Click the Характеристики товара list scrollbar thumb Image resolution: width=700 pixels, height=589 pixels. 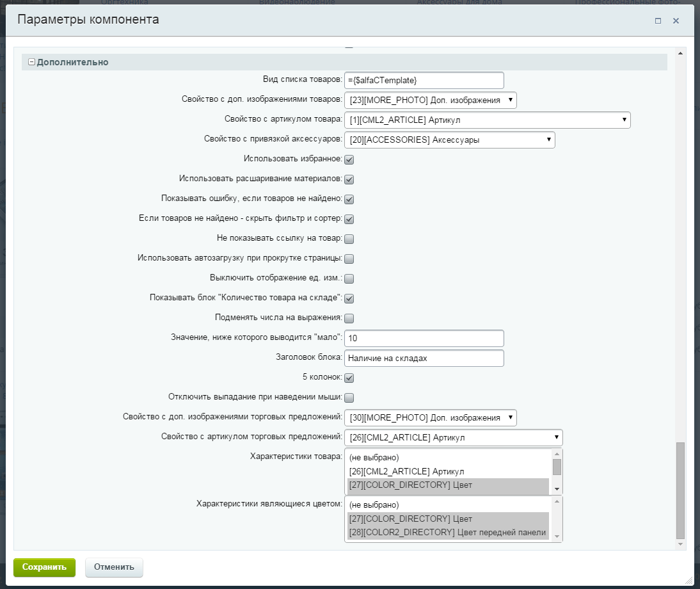coord(557,467)
